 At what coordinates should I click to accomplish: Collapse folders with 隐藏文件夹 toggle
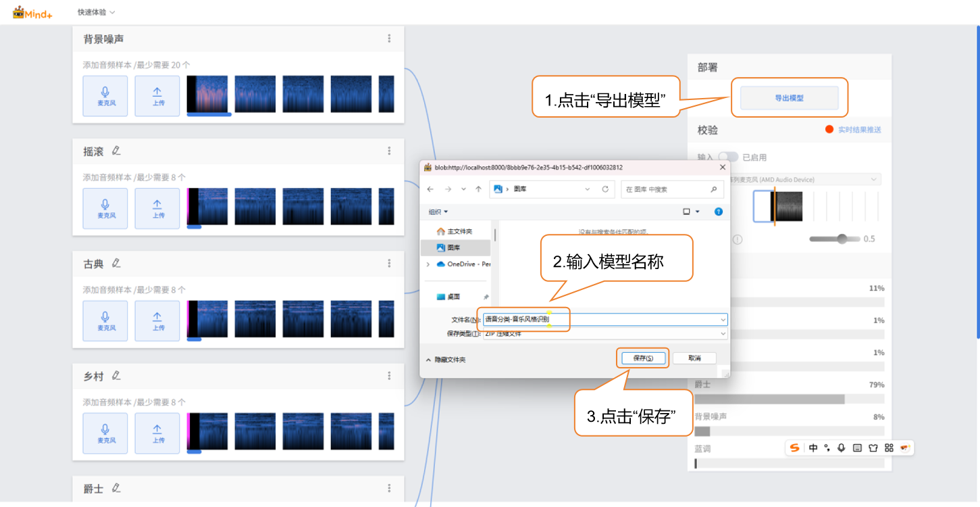tap(446, 360)
